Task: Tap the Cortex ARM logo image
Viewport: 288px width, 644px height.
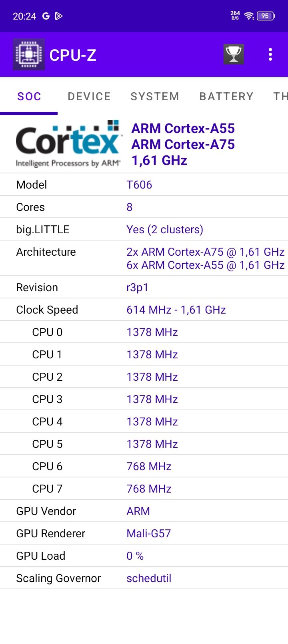Action: [68, 144]
